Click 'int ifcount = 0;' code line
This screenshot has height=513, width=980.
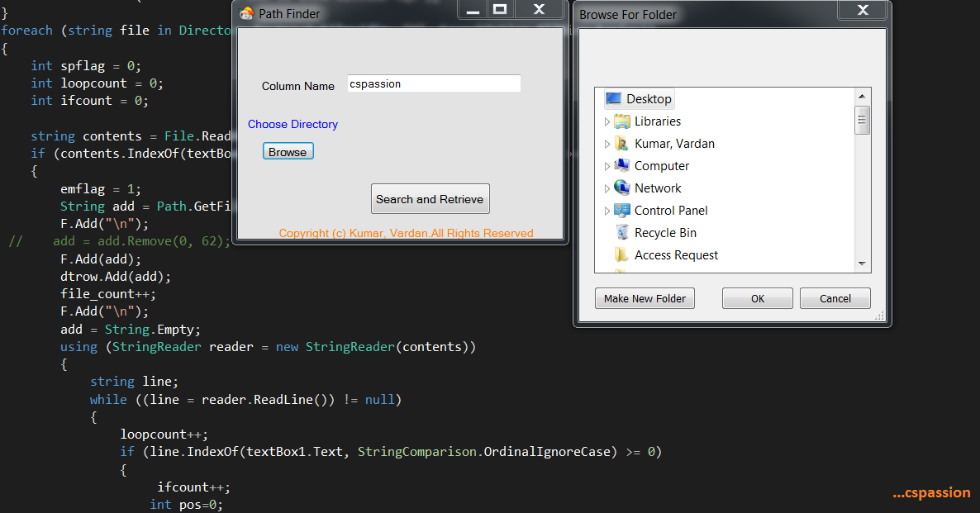coord(89,101)
